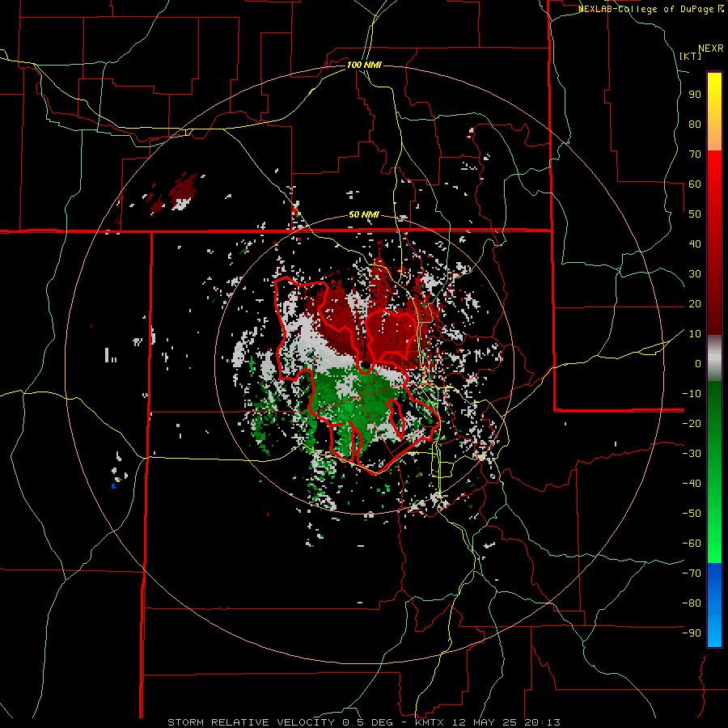Click the -30 value on the velocity scale
The height and width of the screenshot is (728, 728).
tap(692, 454)
